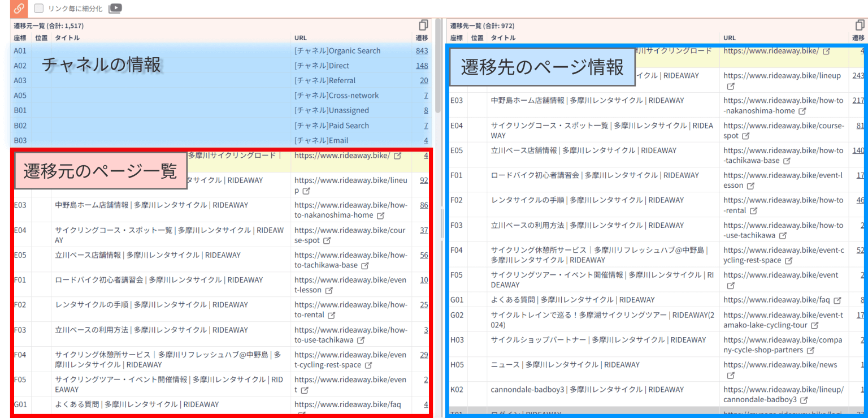Screen dimensions: 868x418
Task: Open event-cycling-rest-space external link icon in 遷移先 list
Action: (x=789, y=260)
